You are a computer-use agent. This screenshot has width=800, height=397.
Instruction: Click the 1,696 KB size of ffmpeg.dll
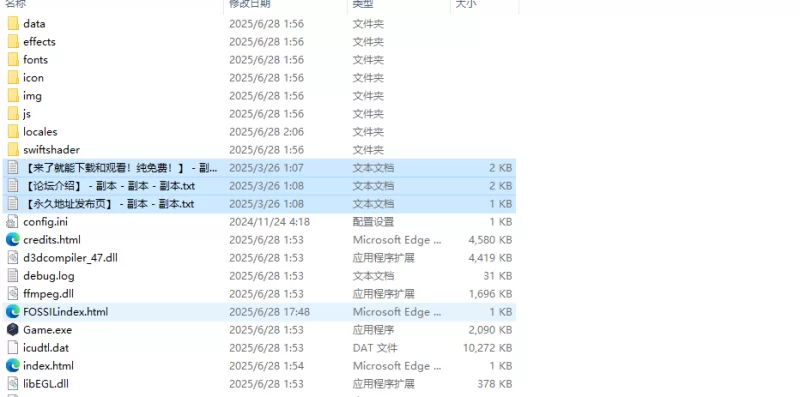click(x=490, y=294)
